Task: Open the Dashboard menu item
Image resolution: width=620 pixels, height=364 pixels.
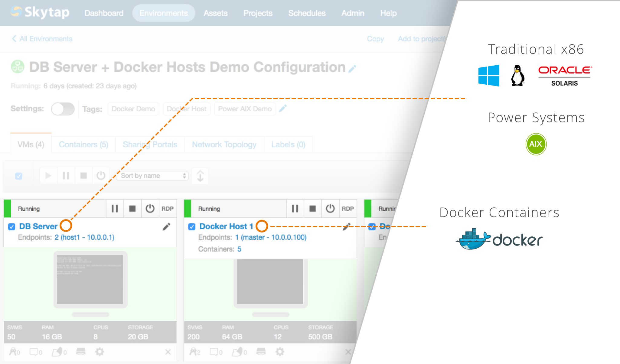Action: [x=104, y=13]
